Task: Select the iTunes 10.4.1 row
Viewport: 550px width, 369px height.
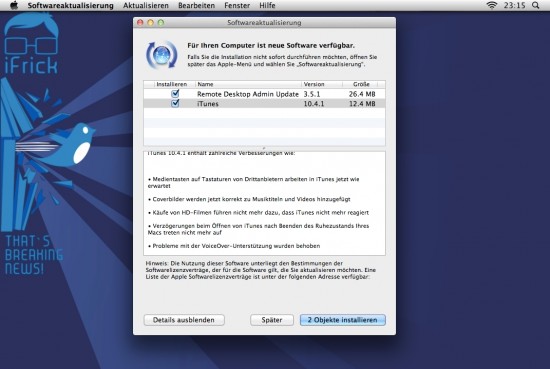Action: point(264,103)
